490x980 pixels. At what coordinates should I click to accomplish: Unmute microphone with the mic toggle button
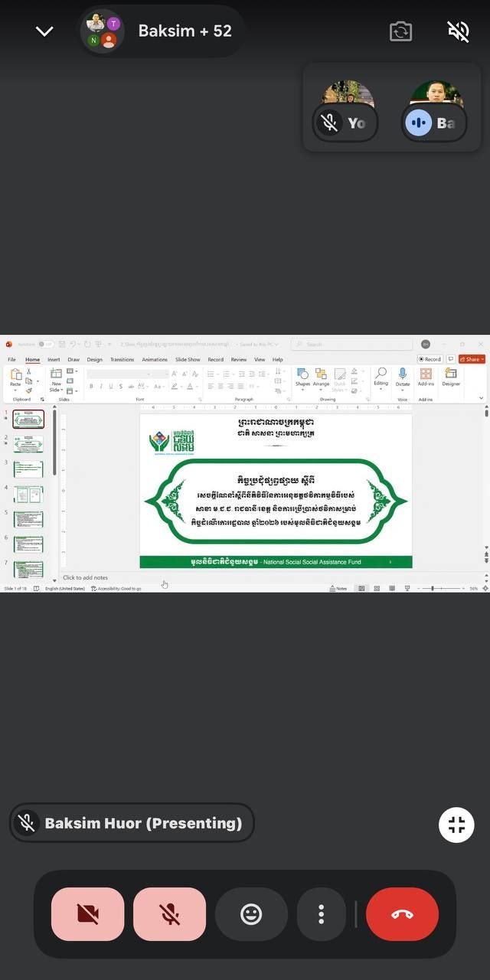[169, 914]
